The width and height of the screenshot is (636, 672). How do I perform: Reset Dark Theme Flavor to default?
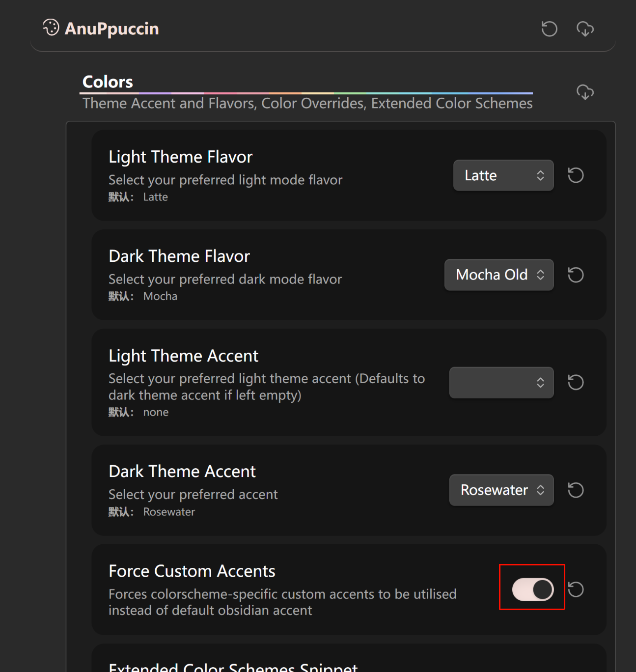tap(576, 275)
